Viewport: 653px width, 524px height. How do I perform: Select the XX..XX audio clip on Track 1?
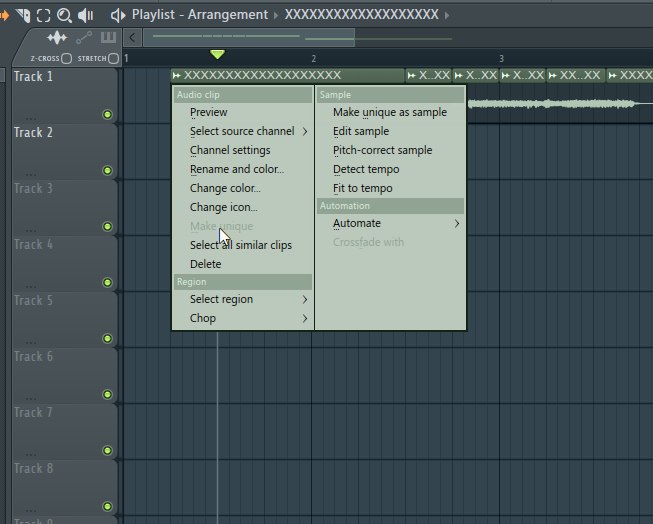tap(576, 75)
